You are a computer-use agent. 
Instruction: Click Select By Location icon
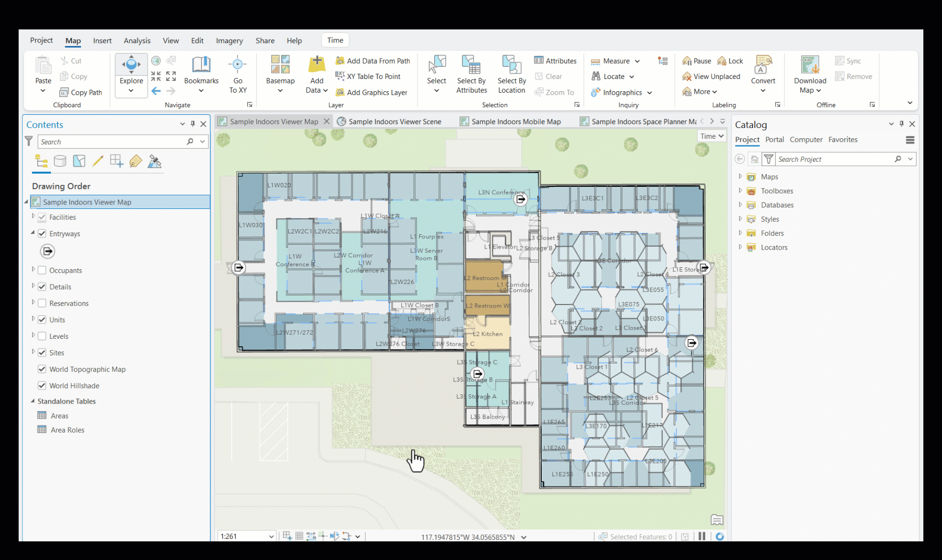pos(511,65)
